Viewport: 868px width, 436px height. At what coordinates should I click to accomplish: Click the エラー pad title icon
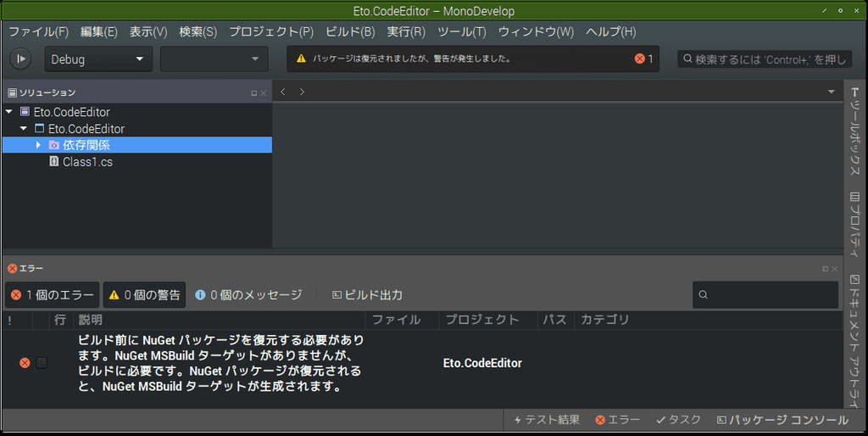point(12,268)
